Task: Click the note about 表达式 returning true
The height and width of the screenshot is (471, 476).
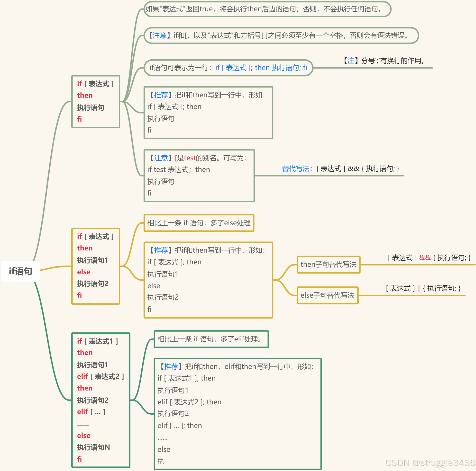Action: 267,9
